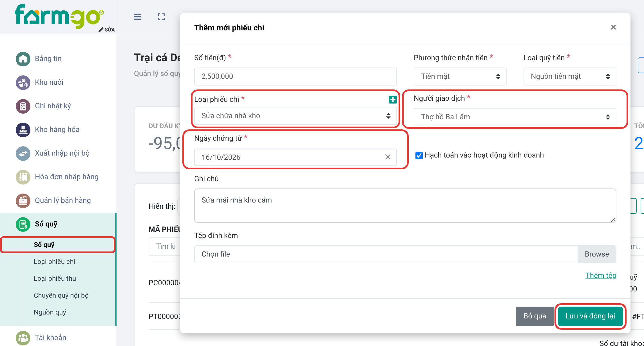644x346 pixels.
Task: Open the Ghi nhật ký clipboard icon
Action: tap(23, 106)
